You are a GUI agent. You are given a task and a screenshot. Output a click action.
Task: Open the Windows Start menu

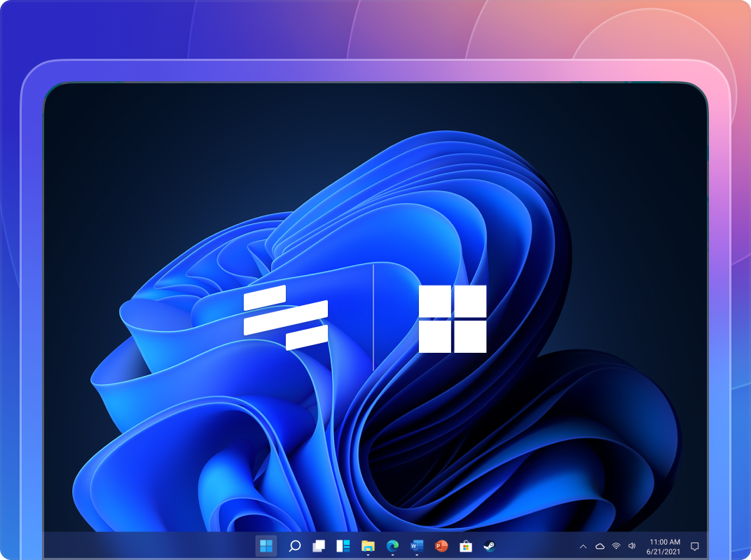(266, 545)
